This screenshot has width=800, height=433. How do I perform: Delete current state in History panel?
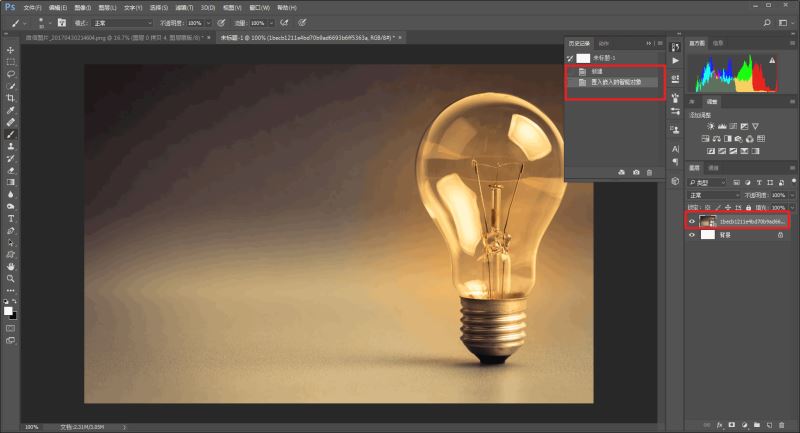tap(649, 172)
